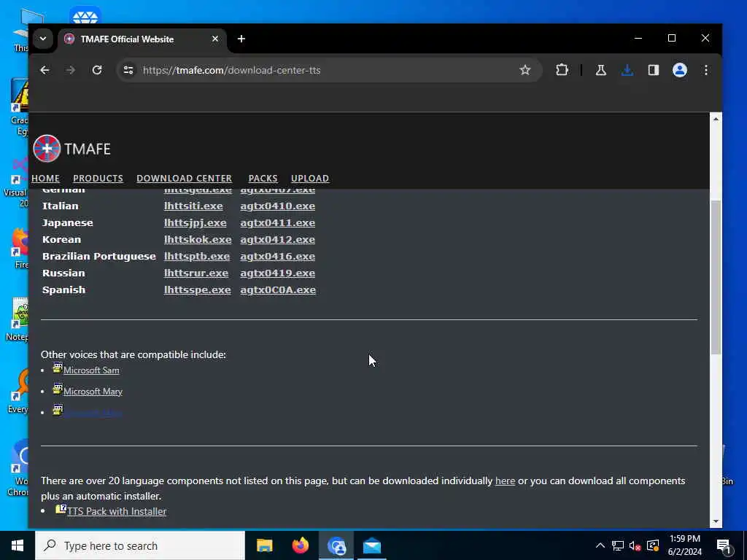Download agtx0412.exe for Korean
The width and height of the screenshot is (747, 560).
[278, 239]
